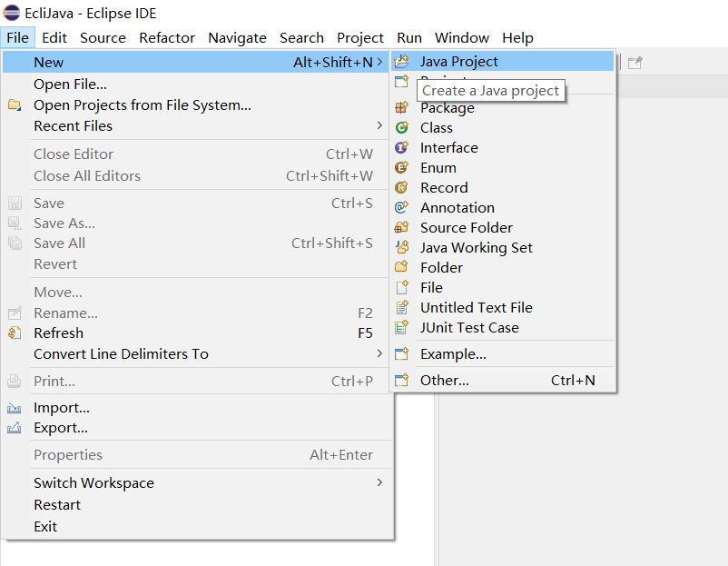Select JUnit Test Case entry
Image resolution: width=728 pixels, height=566 pixels.
[x=502, y=327]
